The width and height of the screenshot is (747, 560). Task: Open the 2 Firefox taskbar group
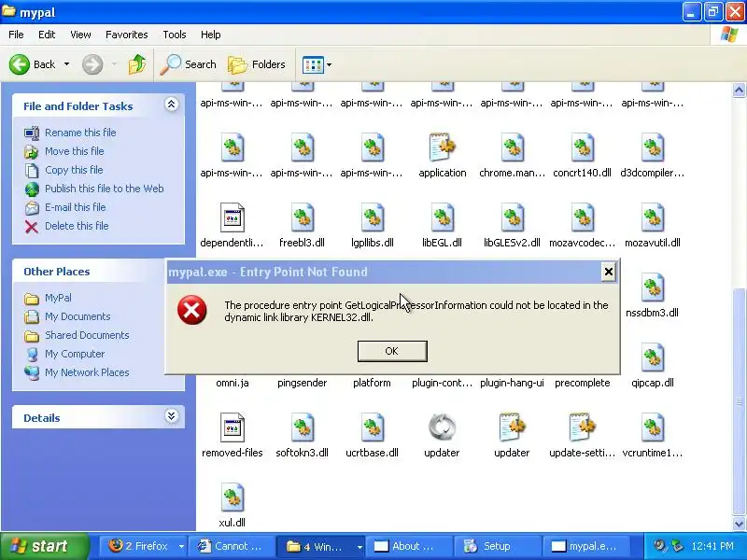point(147,546)
